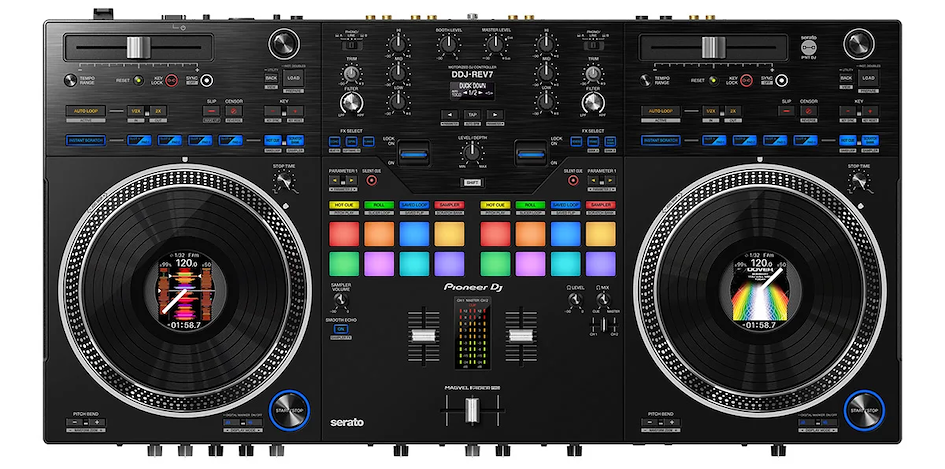Trigger the green performance pad on left deck
Screen dimensions: 945x469
pyautogui.click(x=344, y=263)
